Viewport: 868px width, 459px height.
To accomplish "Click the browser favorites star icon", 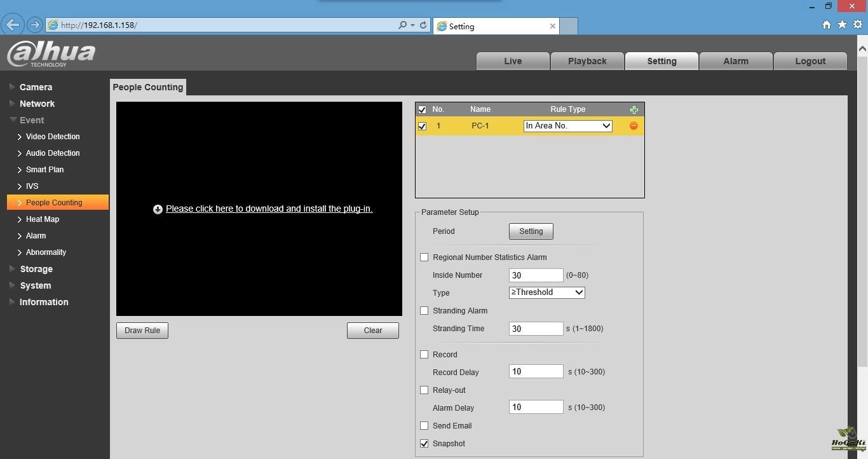I will click(x=842, y=25).
